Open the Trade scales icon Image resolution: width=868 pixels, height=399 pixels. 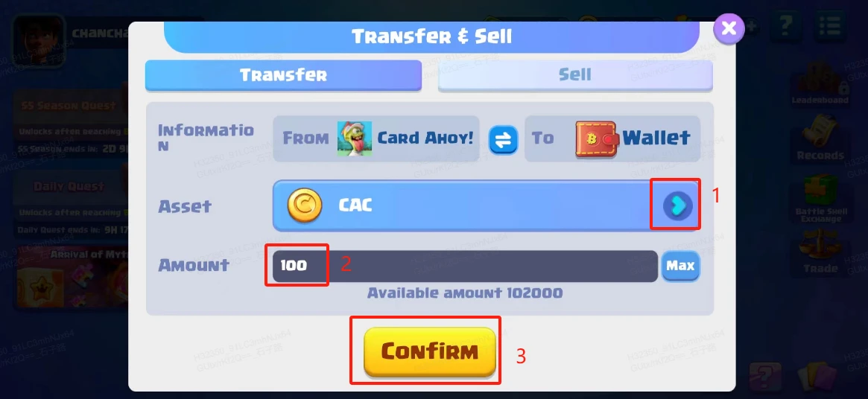820,253
